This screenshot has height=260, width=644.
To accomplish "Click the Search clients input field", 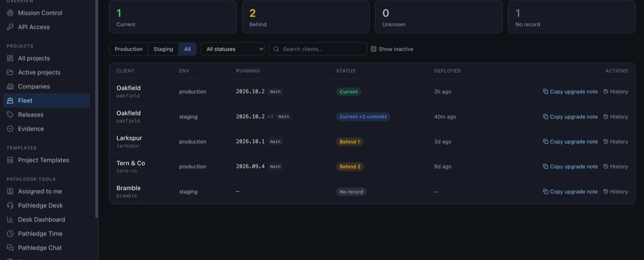I will tap(318, 49).
